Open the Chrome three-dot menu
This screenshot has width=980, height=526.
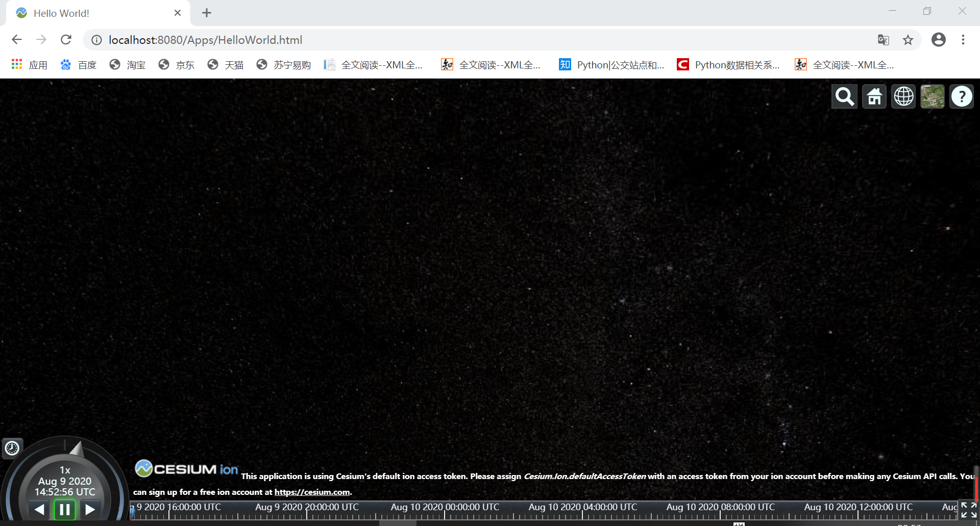tap(963, 40)
